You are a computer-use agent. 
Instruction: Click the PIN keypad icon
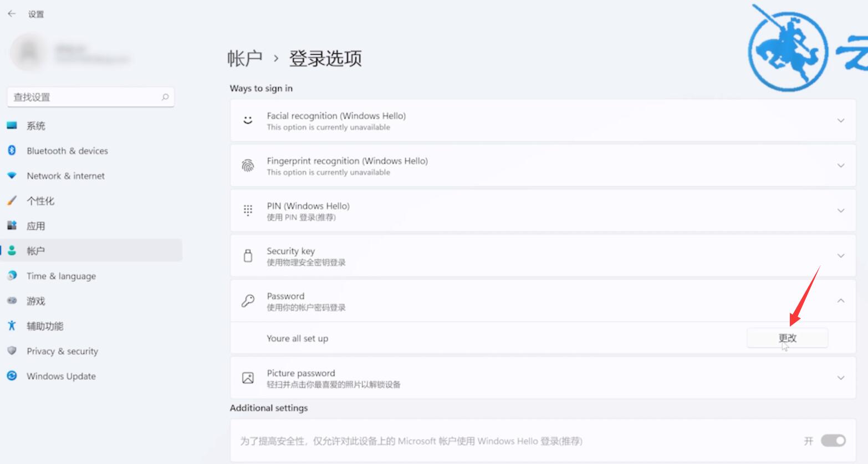(248, 210)
